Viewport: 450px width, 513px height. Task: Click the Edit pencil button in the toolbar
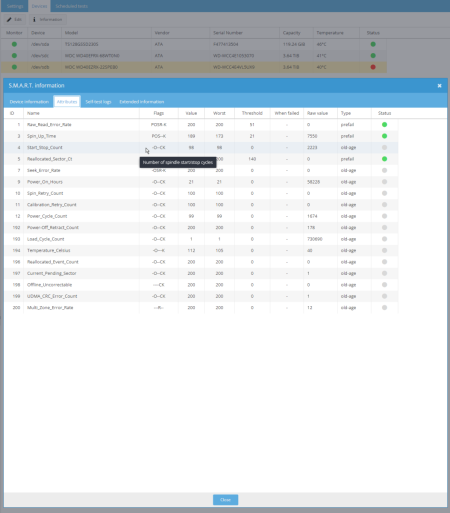point(15,20)
